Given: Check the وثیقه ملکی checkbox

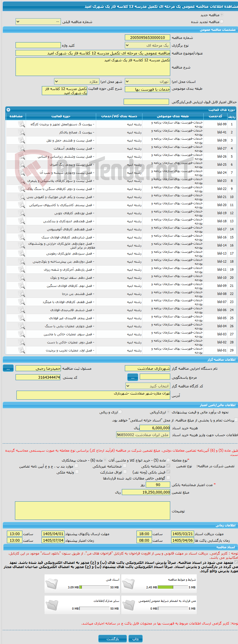Looking at the screenshot, I should point(77,472).
